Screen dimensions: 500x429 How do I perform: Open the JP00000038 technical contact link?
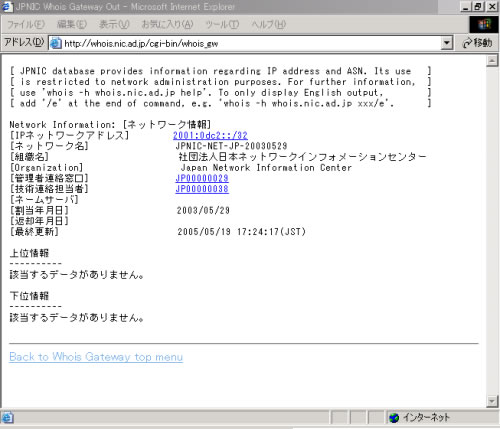coord(202,189)
